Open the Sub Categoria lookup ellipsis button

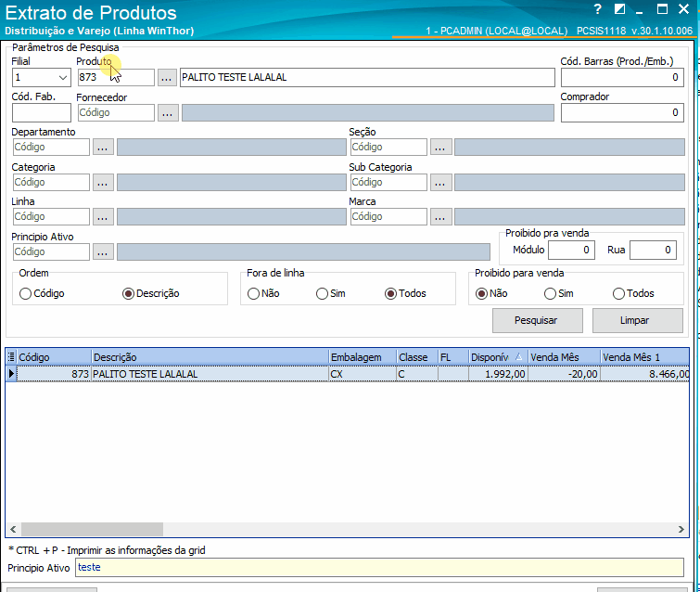coord(440,182)
